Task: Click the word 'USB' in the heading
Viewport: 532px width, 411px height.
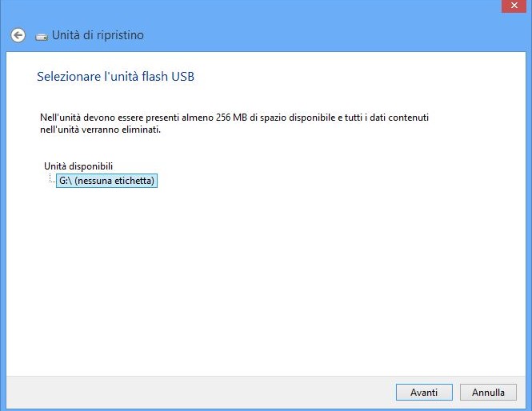Action: (x=185, y=77)
